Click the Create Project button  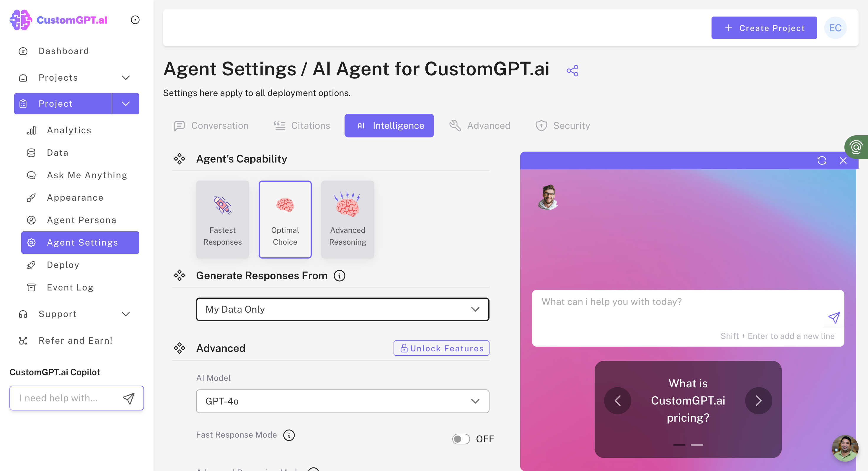[x=764, y=28]
